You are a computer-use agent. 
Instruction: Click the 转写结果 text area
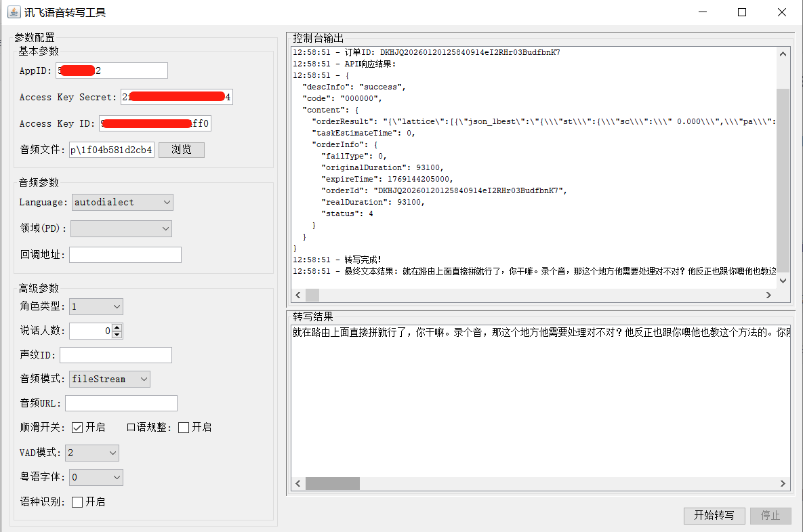540,401
